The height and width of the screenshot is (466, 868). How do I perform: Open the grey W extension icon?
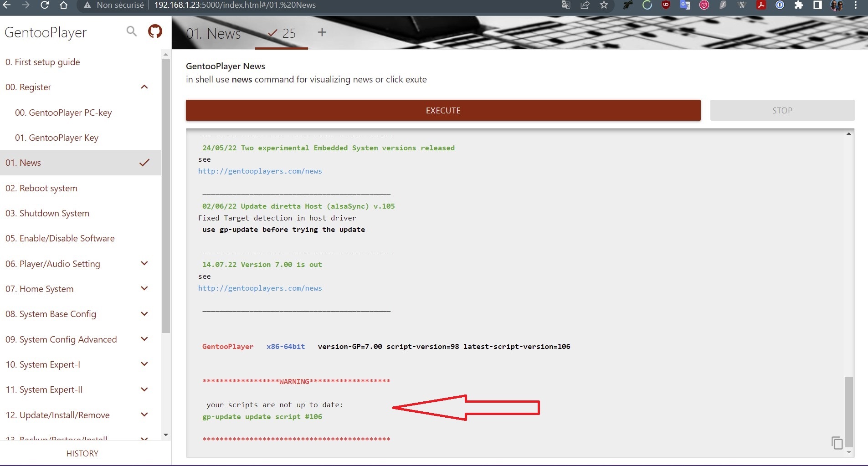[x=742, y=5]
